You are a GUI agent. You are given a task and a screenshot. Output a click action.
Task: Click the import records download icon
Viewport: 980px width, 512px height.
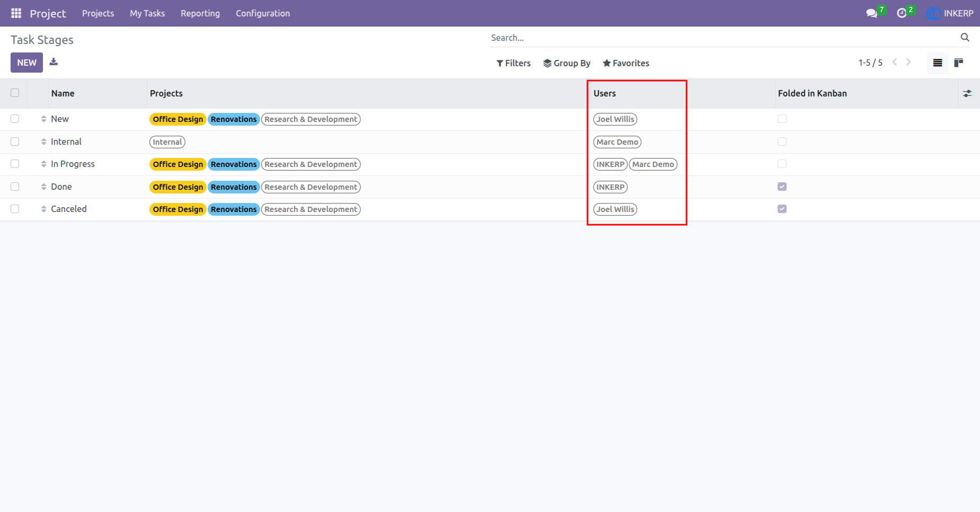pos(54,62)
